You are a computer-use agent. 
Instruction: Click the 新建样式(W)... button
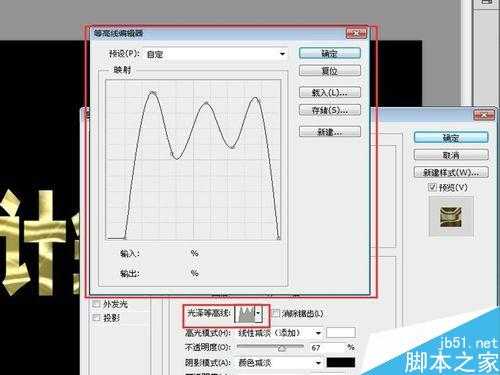point(451,172)
